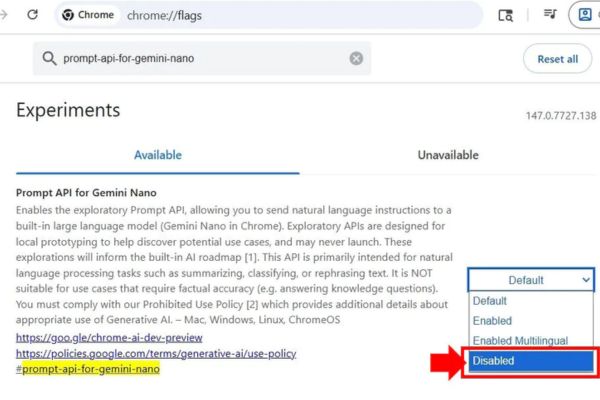600x400 pixels.
Task: Open the media controls icon
Action: click(550, 15)
